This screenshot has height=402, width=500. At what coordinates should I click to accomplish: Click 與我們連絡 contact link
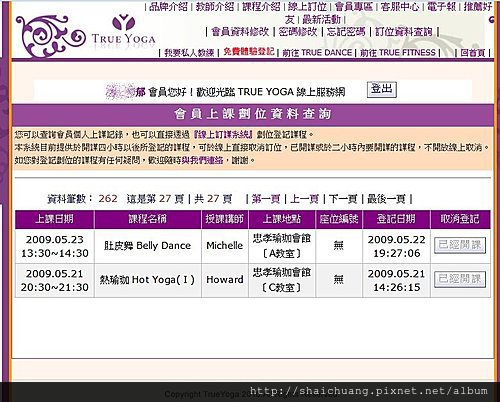202,160
